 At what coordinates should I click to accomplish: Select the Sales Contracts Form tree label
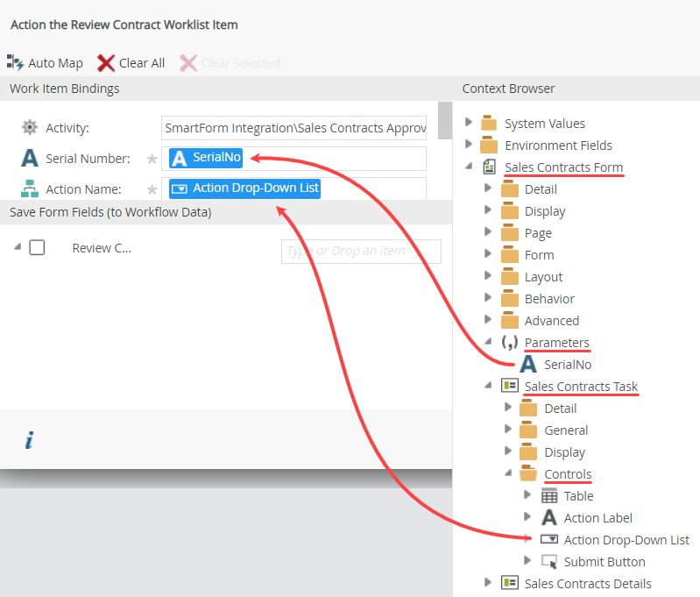coord(563,167)
